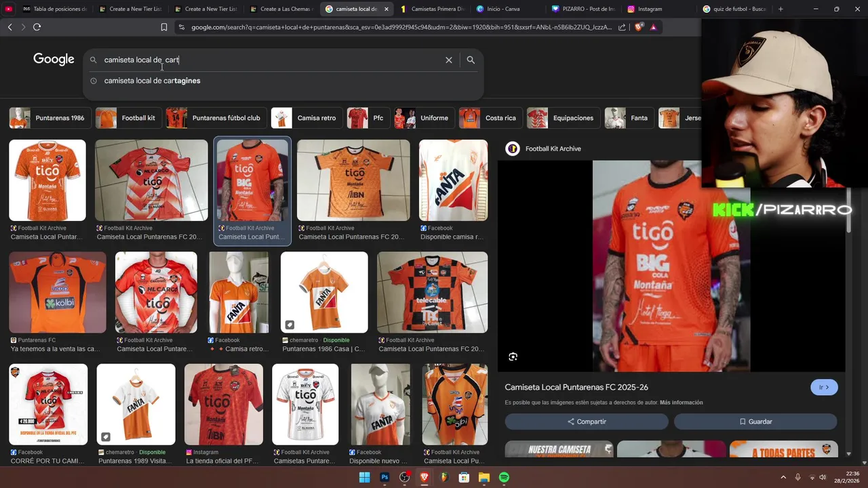Image resolution: width=868 pixels, height=488 pixels.
Task: Click inside the Google search field
Action: pos(271,60)
